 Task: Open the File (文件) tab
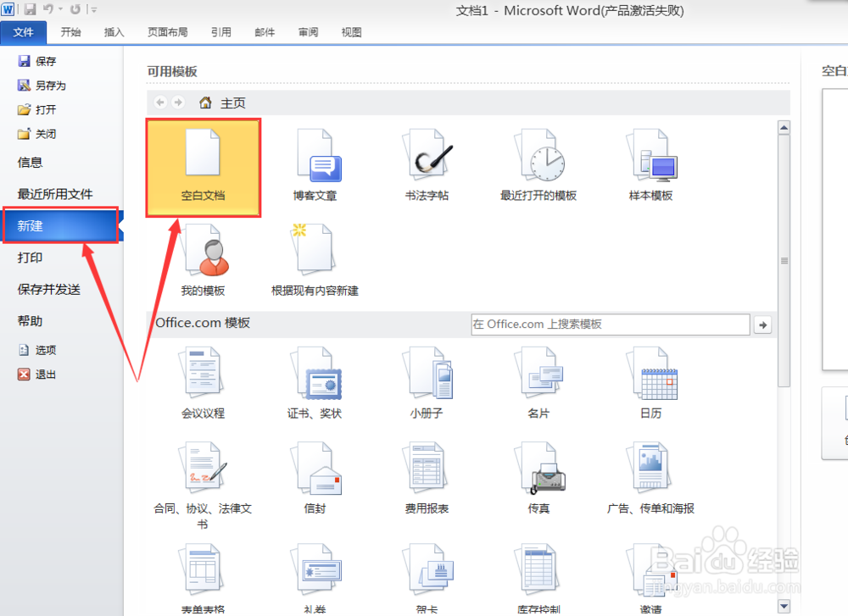pos(23,32)
